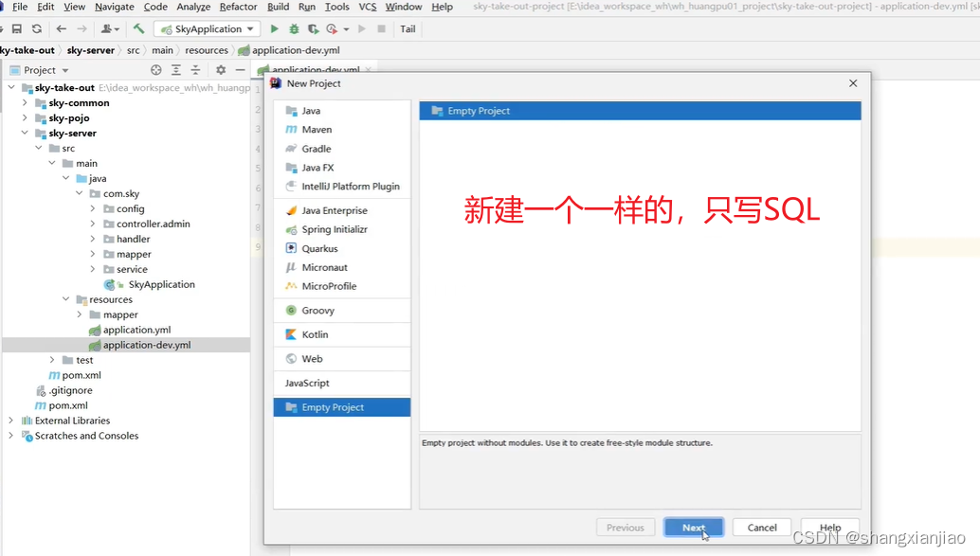Select Kotlin project type
Image resolution: width=980 pixels, height=556 pixels.
click(x=342, y=335)
